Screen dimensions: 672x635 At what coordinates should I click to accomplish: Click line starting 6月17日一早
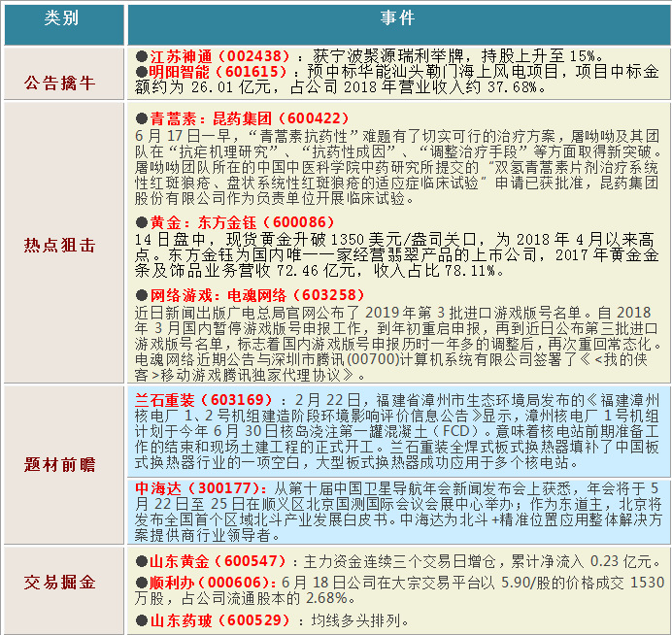(x=397, y=136)
